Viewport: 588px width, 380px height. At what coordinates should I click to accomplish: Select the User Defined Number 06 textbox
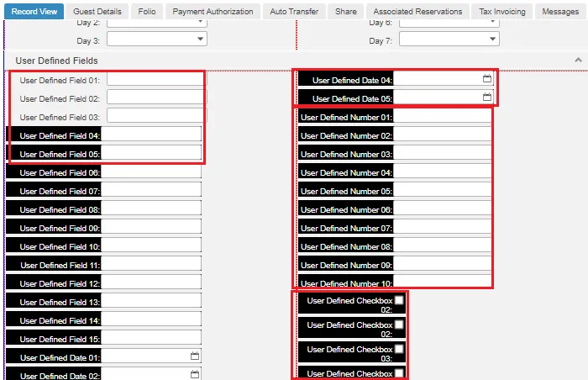click(443, 208)
